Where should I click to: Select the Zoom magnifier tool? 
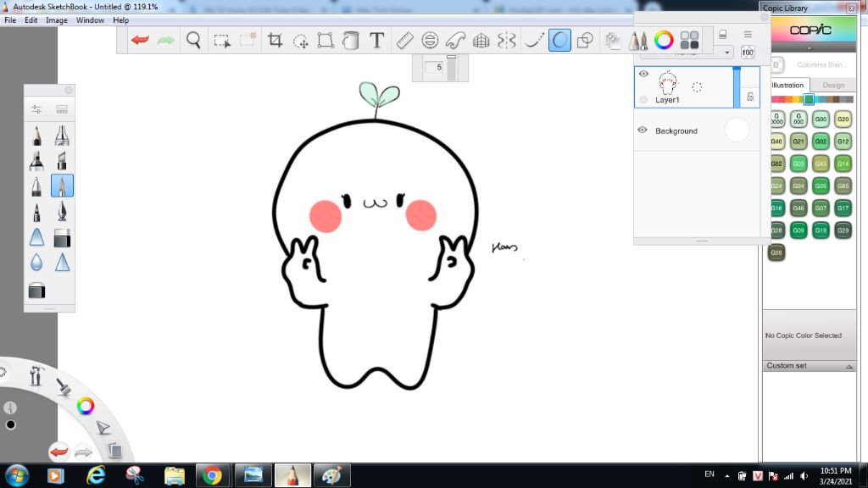pos(193,40)
